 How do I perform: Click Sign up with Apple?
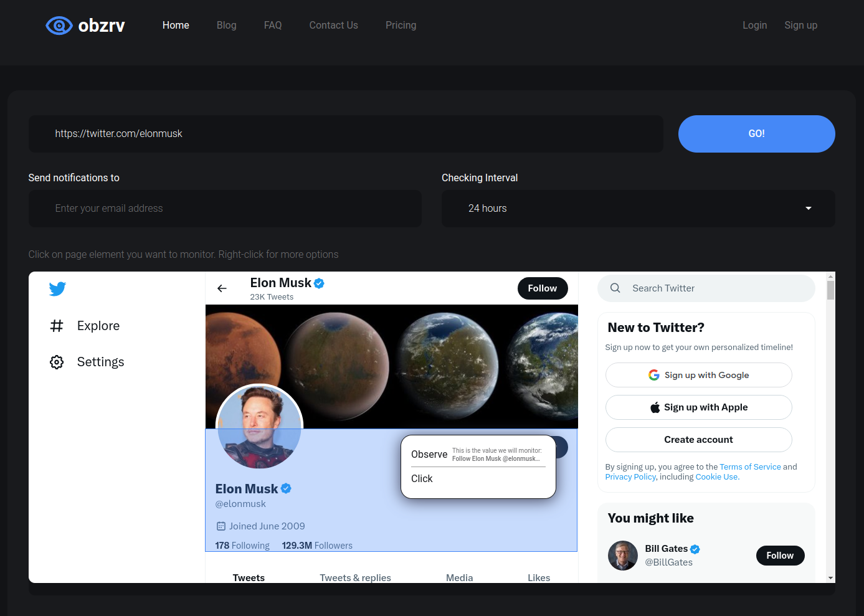pyautogui.click(x=699, y=407)
